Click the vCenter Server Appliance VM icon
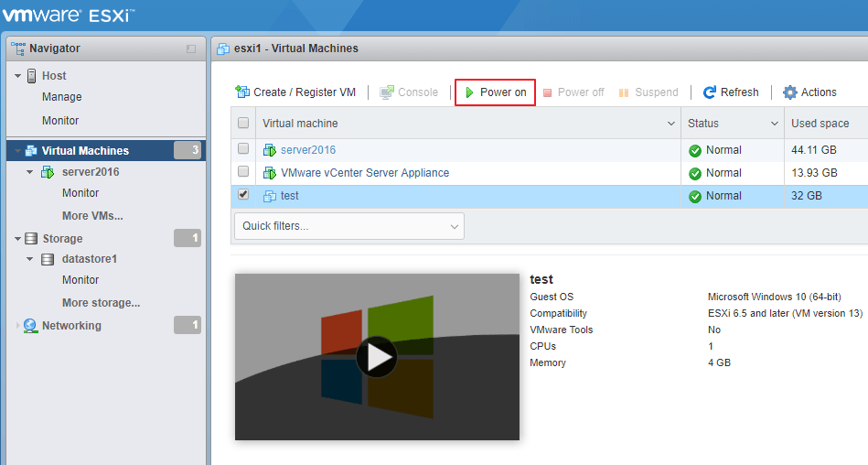Screen dimensions: 868x465 point(270,173)
